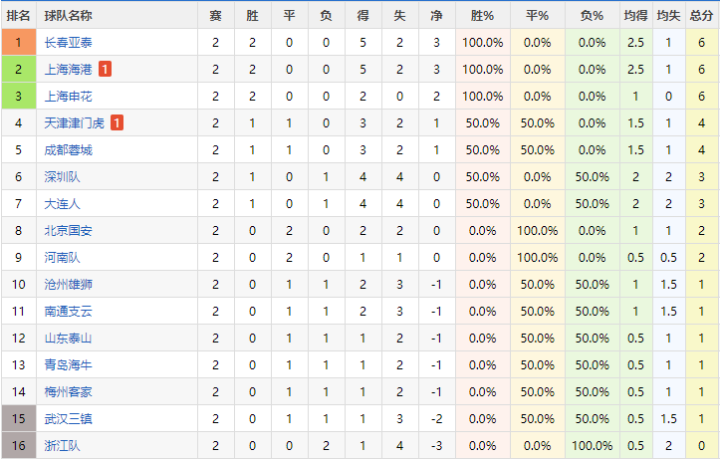Click the 球队名称 column header
The width and height of the screenshot is (720, 459).
(69, 16)
